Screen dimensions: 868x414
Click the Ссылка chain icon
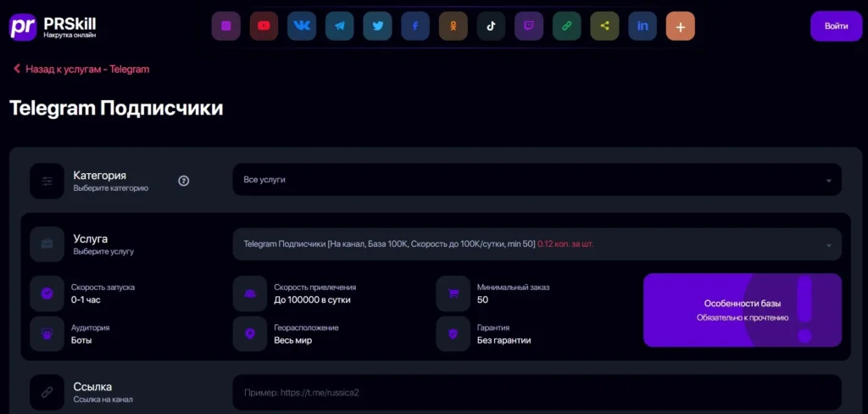pos(47,393)
